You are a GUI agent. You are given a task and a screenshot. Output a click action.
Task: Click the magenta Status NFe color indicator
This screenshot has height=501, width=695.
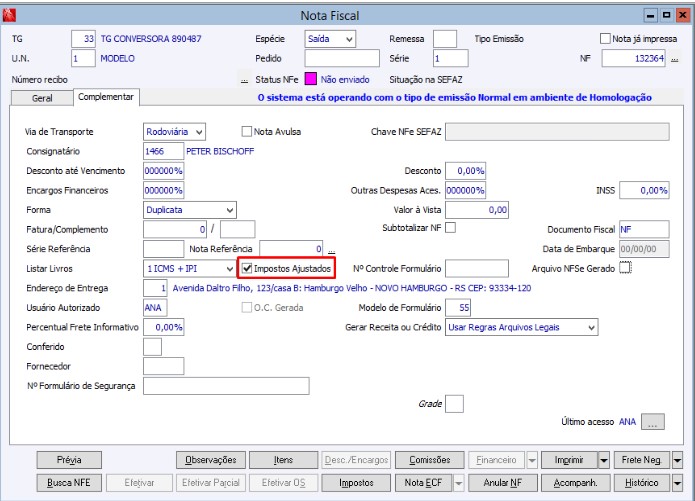click(x=310, y=79)
